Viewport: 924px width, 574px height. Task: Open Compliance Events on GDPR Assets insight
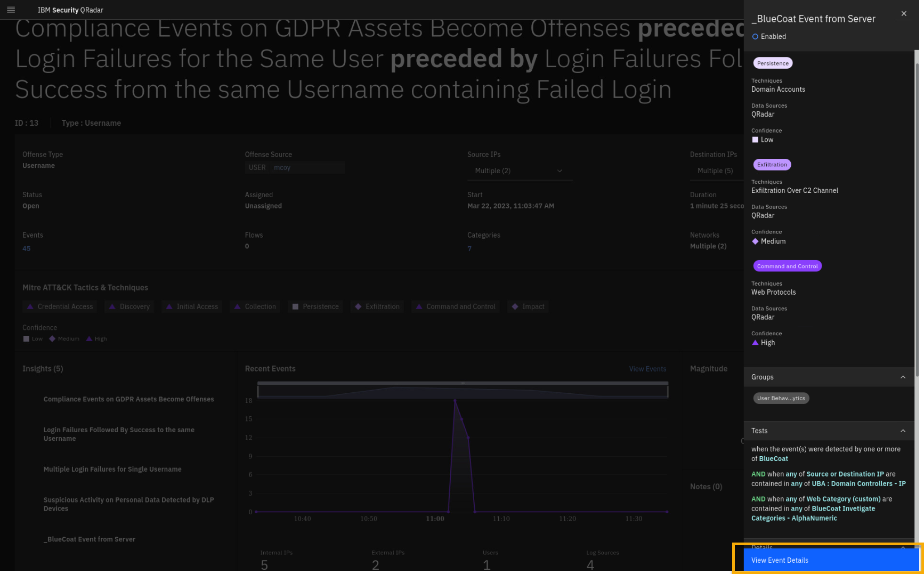[x=128, y=399]
